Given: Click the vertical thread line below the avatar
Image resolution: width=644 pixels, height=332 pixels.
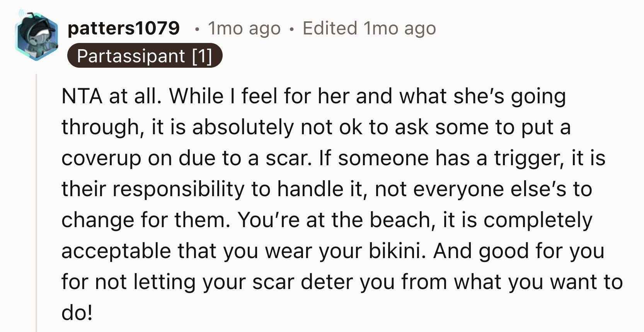Looking at the screenshot, I should coord(37,193).
